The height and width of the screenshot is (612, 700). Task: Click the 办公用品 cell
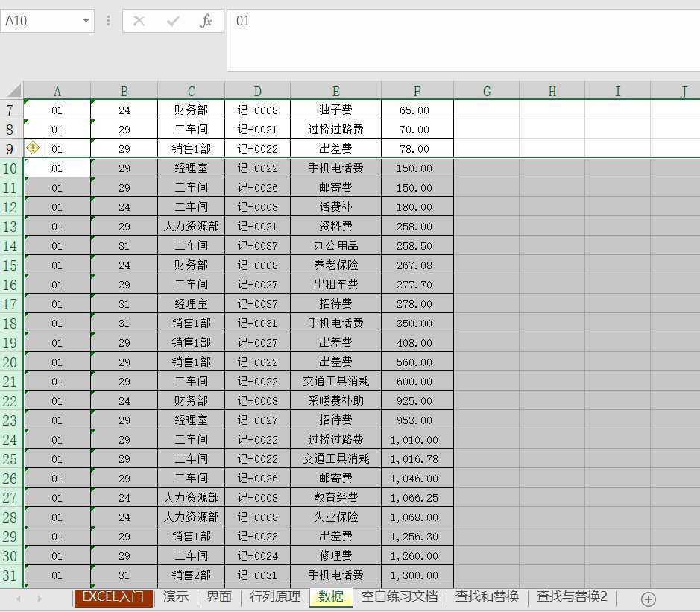point(335,245)
